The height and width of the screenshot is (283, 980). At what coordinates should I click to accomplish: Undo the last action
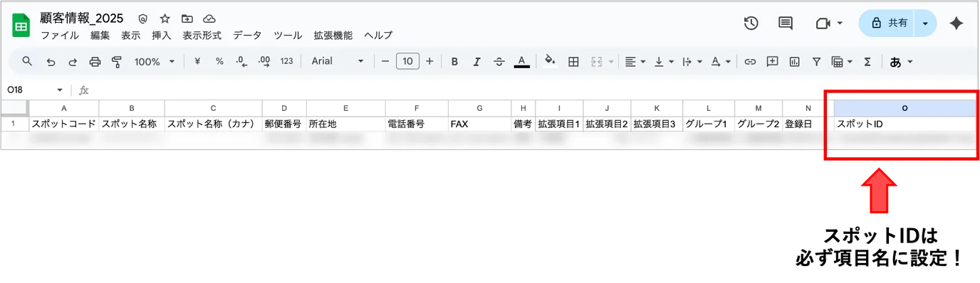pyautogui.click(x=51, y=62)
